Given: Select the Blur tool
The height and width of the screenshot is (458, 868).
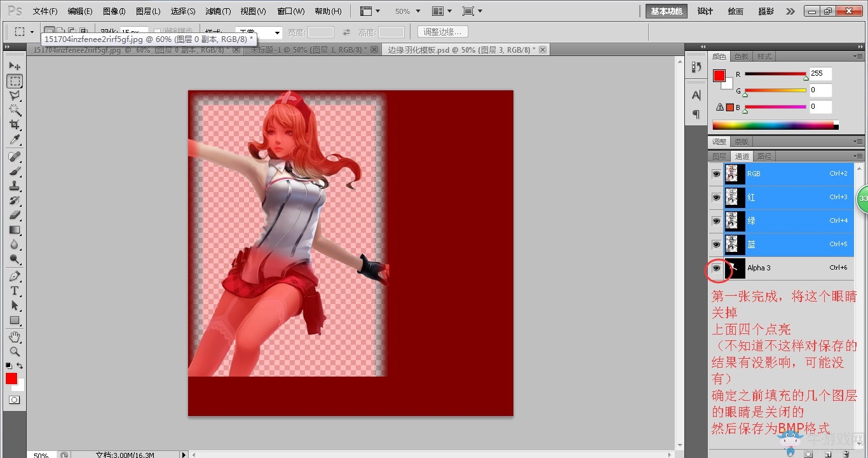Looking at the screenshot, I should pos(15,244).
